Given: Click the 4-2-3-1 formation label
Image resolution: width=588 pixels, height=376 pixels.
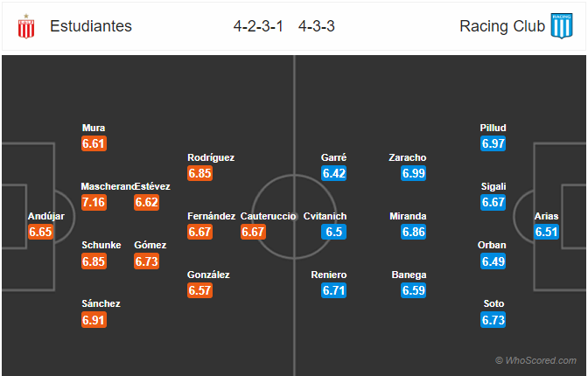Looking at the screenshot, I should click(258, 26).
